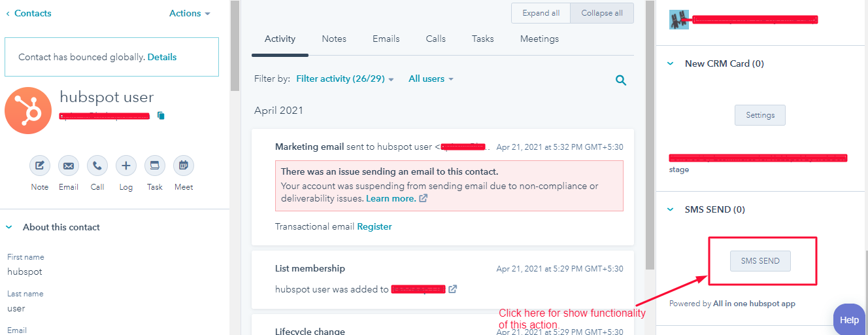868x335 pixels.
Task: Click the First name field value hubspot
Action: point(25,272)
